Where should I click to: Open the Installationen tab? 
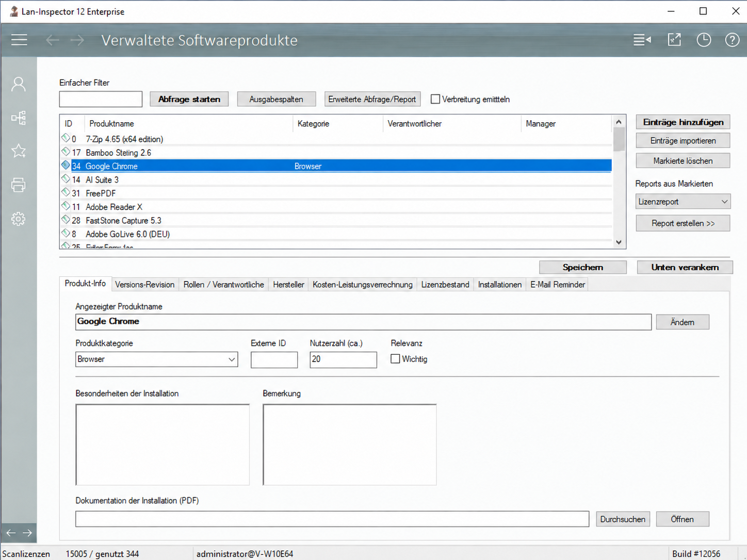click(499, 285)
